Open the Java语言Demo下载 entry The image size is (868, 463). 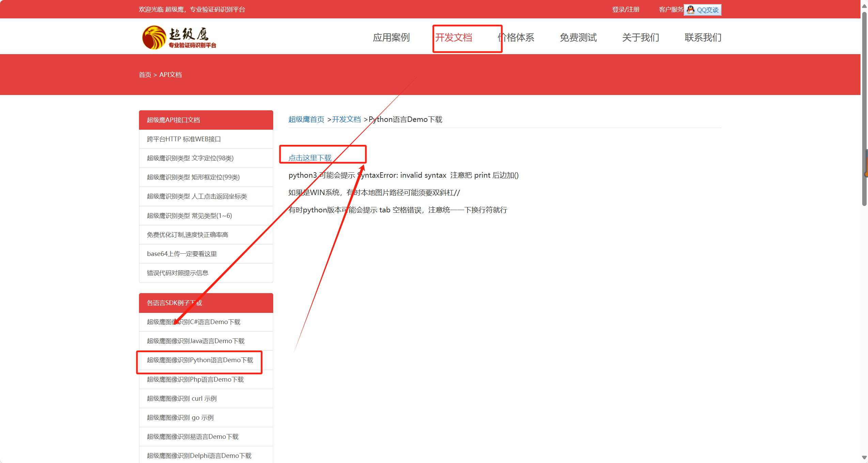click(206, 341)
